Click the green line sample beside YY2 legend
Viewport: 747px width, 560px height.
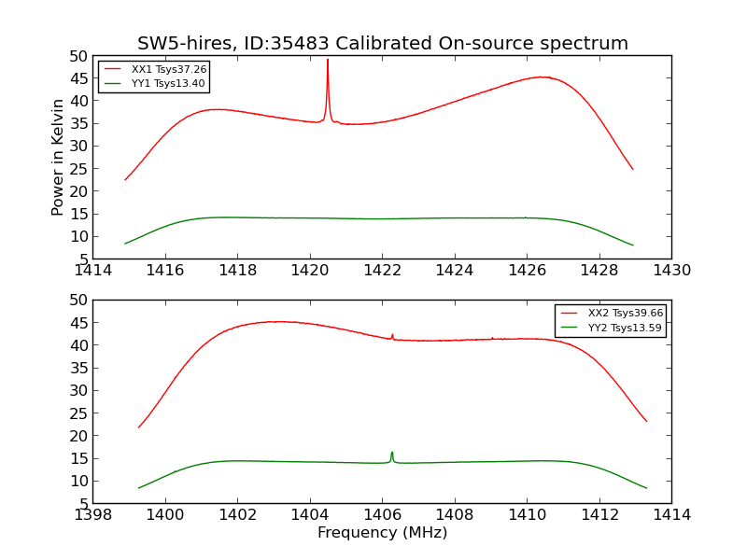tap(569, 328)
